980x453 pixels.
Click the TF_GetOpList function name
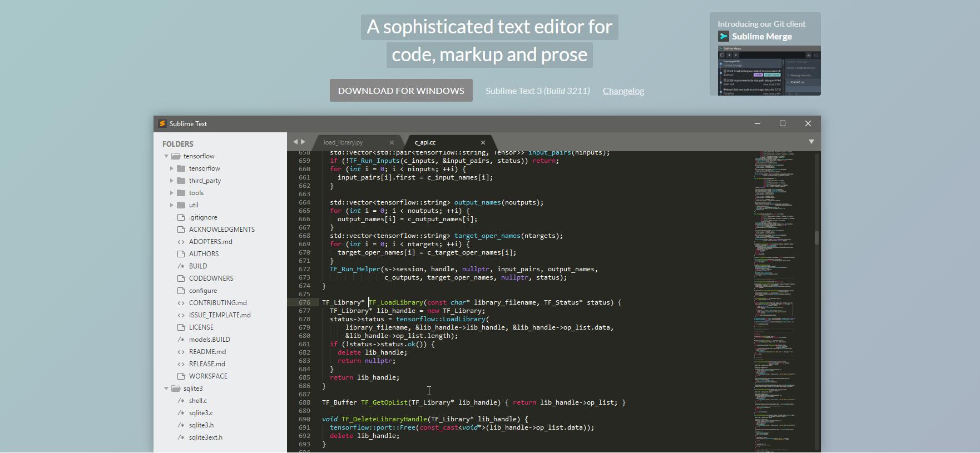point(384,402)
